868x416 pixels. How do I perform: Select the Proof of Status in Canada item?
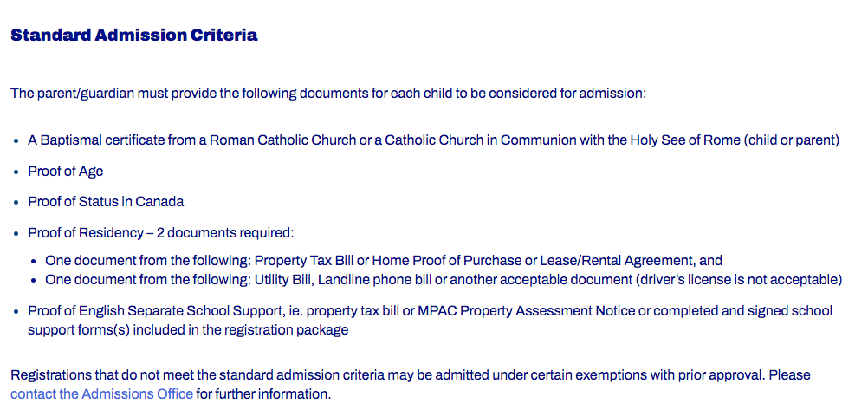pyautogui.click(x=106, y=202)
